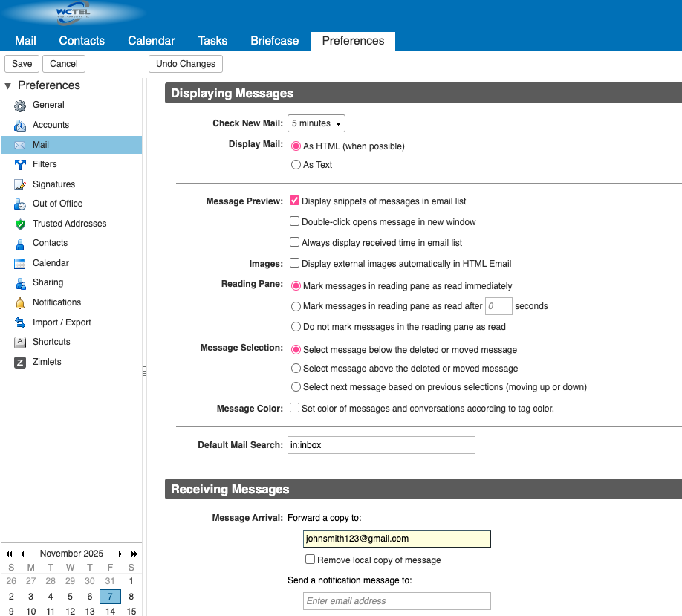The width and height of the screenshot is (682, 616).
Task: Click the Import / Export arrows icon
Action: 20,322
